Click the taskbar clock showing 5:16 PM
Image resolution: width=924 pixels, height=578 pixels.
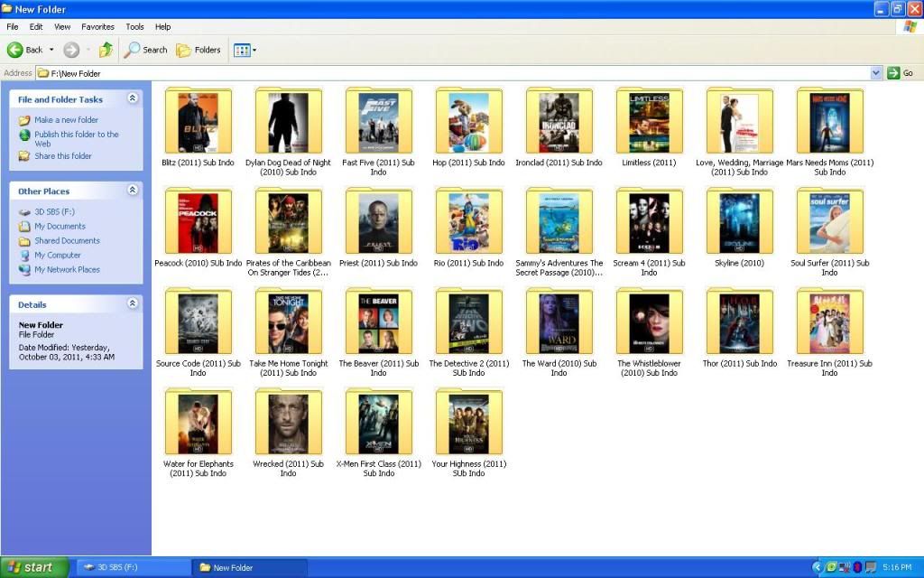pos(897,567)
